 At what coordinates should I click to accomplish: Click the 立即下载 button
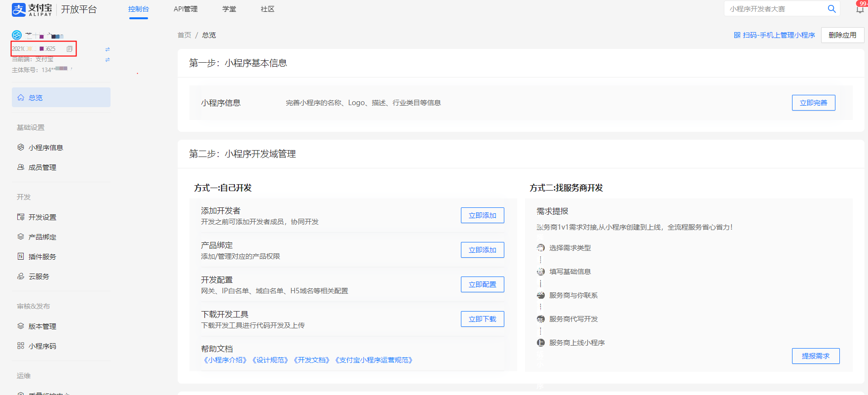[482, 319]
